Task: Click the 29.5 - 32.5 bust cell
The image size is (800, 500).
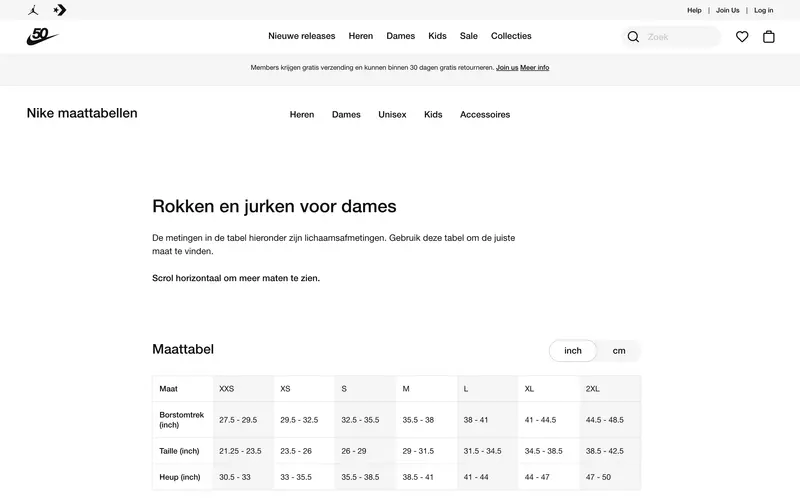Action: tap(304, 420)
